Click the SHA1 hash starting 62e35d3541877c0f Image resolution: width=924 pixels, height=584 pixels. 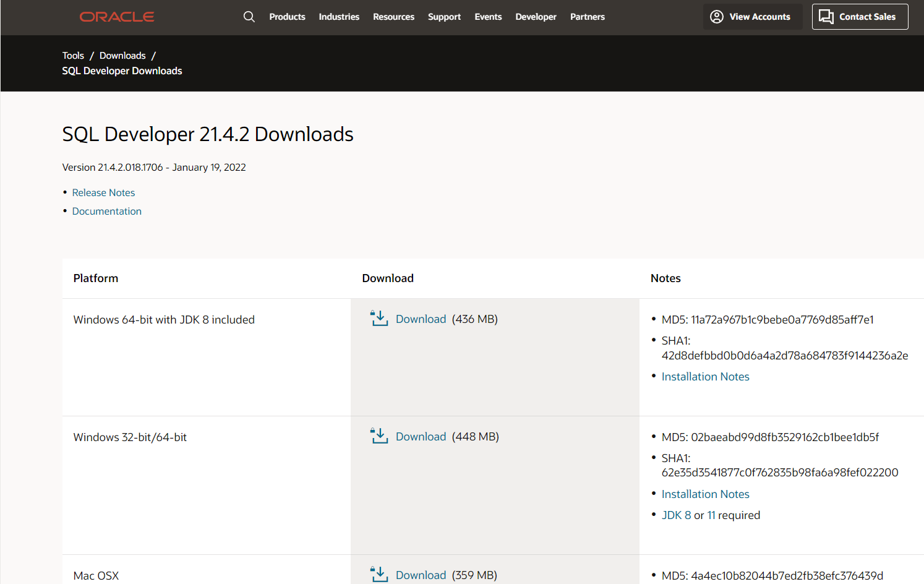coord(780,473)
